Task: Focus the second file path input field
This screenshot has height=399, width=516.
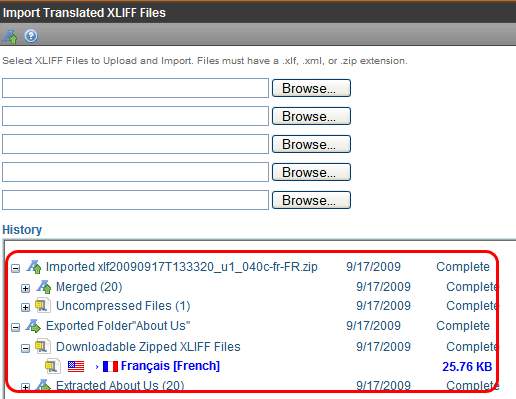Action: click(x=135, y=116)
